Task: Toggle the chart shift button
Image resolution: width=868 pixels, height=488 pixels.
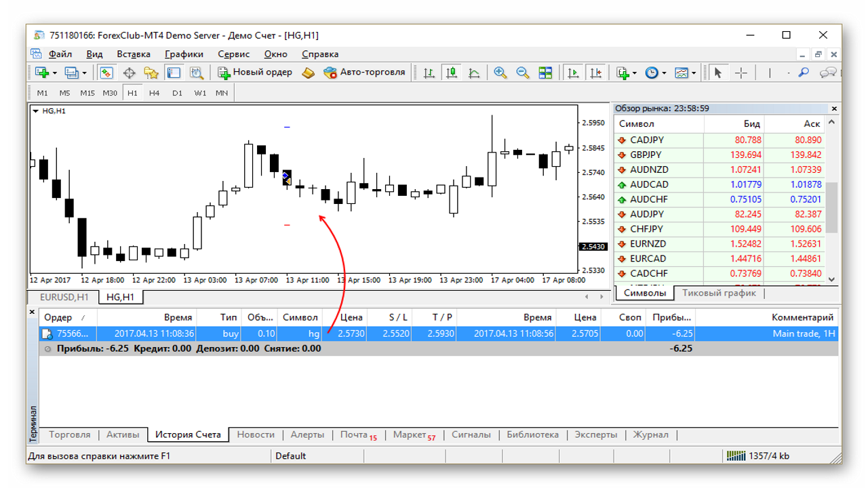Action: tap(595, 73)
